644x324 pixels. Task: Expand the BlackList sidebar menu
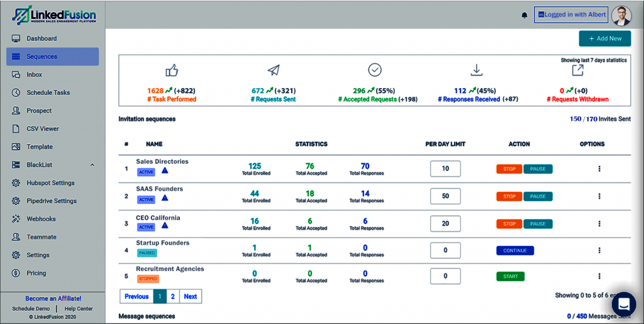tap(92, 165)
